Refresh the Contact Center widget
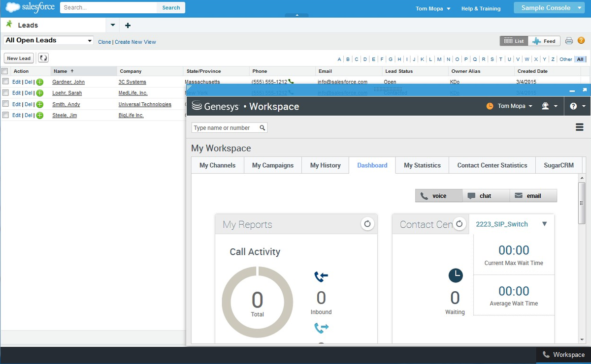The width and height of the screenshot is (591, 364). [x=459, y=224]
